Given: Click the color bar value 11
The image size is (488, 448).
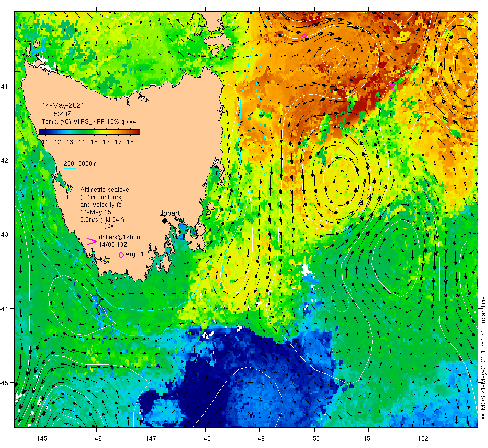Looking at the screenshot, I should coord(45,142).
